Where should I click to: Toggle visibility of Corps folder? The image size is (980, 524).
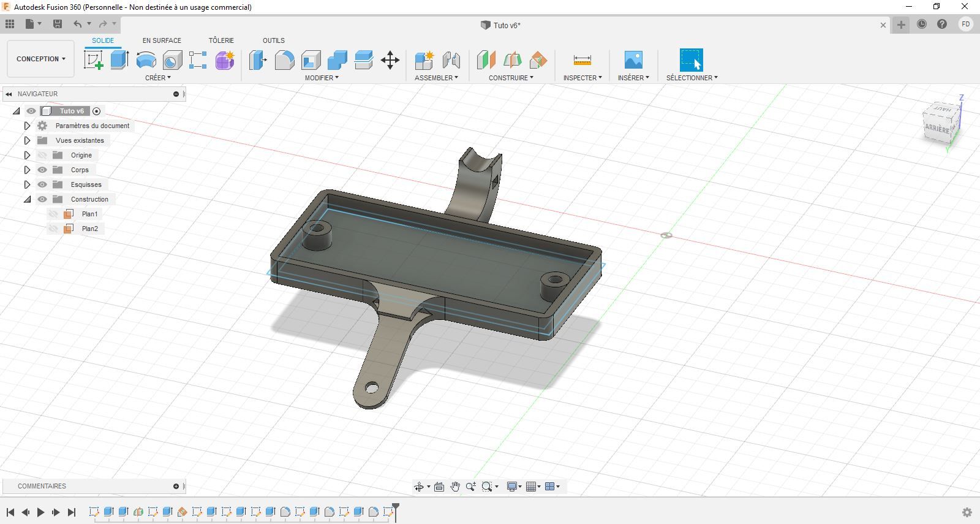42,170
